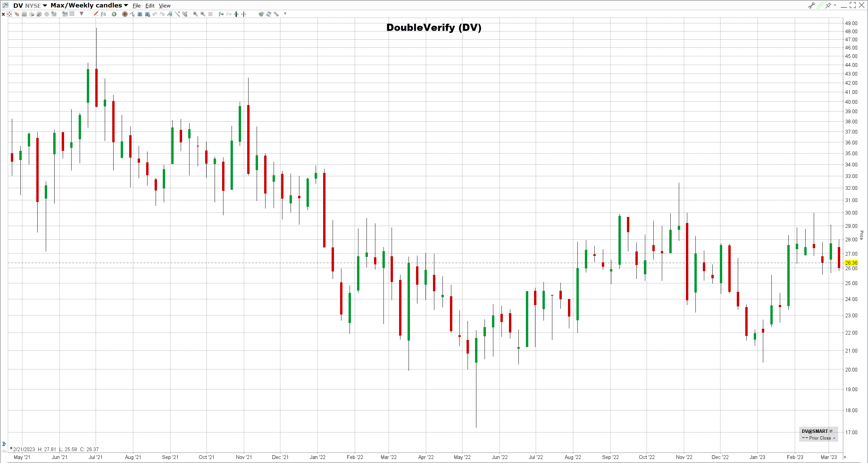Click the green chain link icon

click(820, 5)
